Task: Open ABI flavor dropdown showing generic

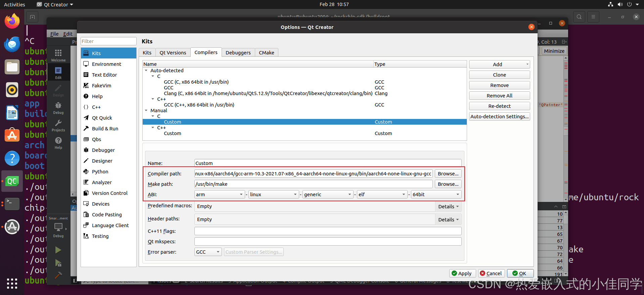Action: click(x=327, y=195)
